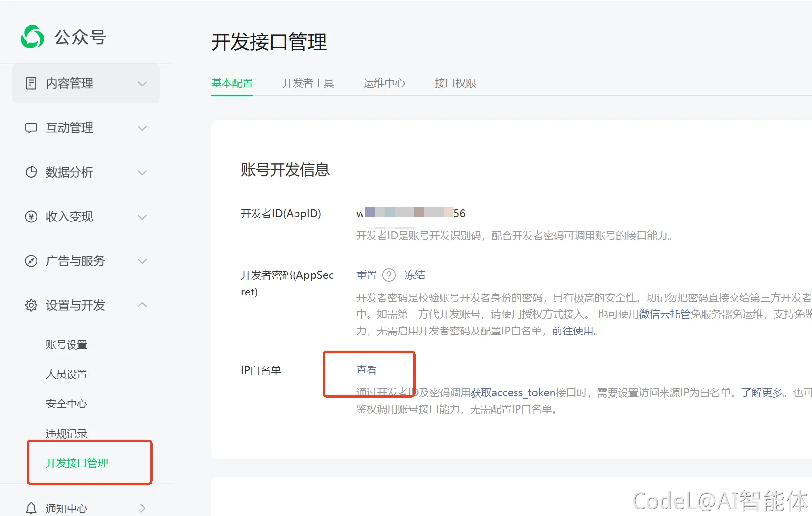Viewport: 812px width, 516px height.
Task: Switch to the 运维中心 tab
Action: point(384,83)
